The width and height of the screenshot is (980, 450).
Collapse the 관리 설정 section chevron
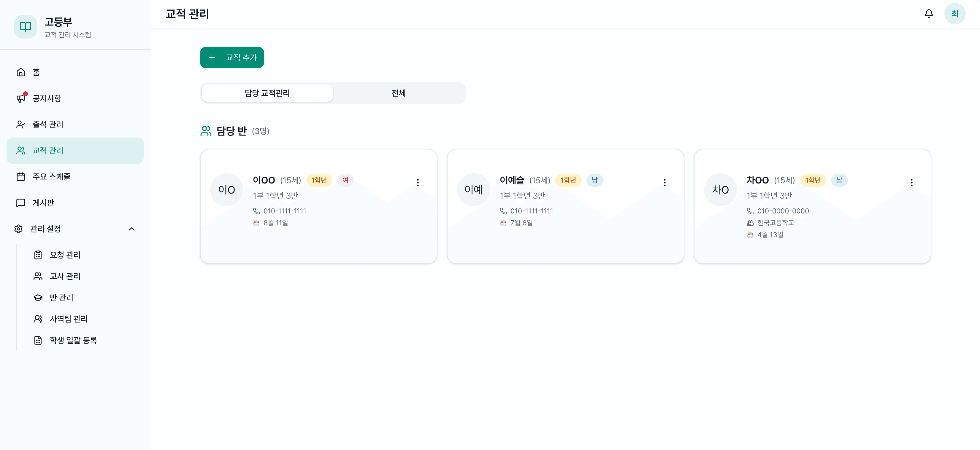click(132, 229)
